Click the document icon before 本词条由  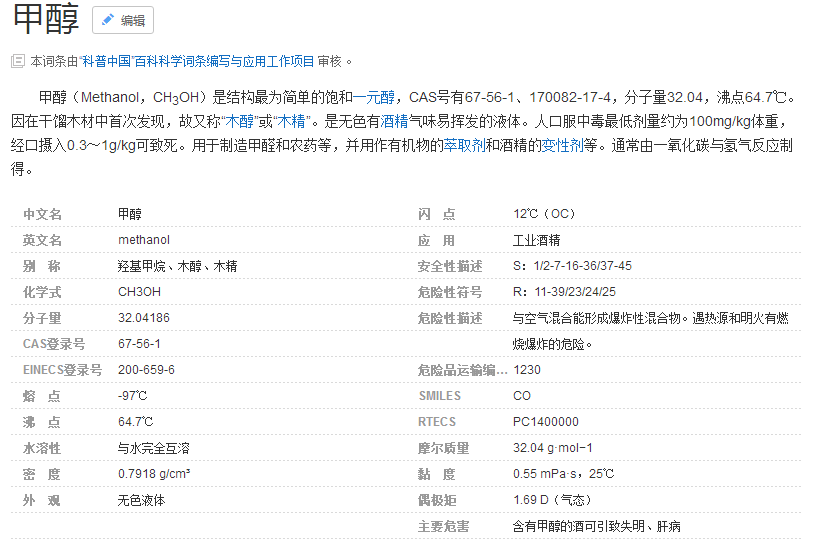click(17, 61)
